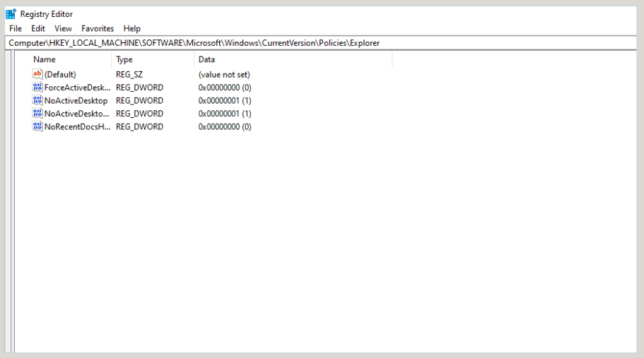
Task: Click the "(value not set)" data cell
Action: coord(224,74)
